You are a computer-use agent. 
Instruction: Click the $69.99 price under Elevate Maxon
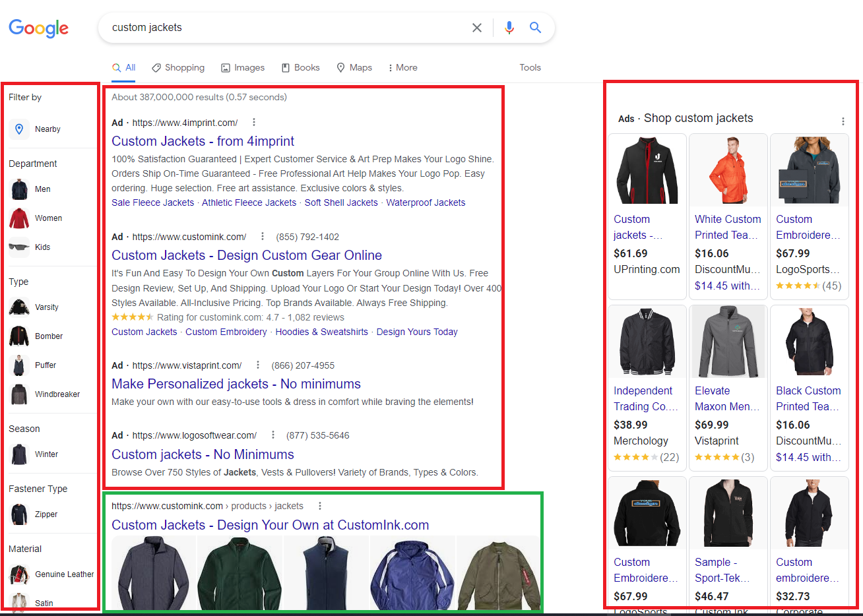pos(712,425)
